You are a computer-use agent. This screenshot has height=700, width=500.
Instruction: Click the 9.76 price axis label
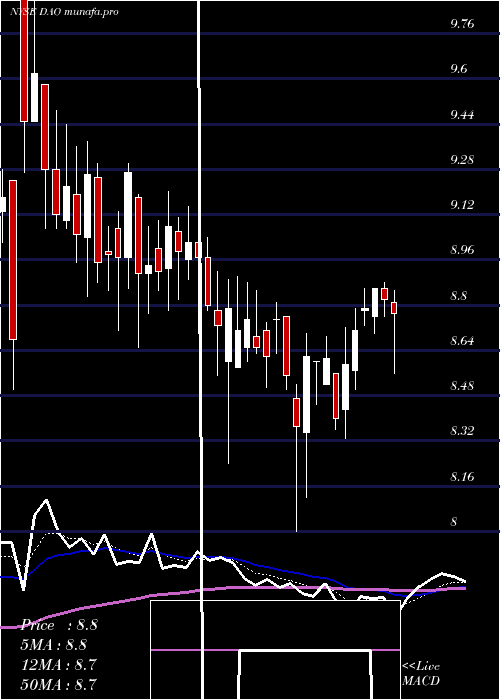(462, 24)
